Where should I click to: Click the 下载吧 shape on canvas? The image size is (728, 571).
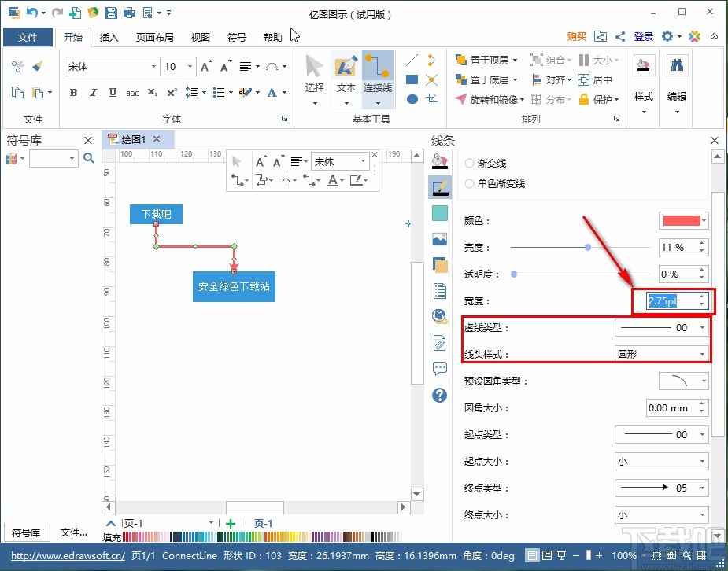click(156, 214)
